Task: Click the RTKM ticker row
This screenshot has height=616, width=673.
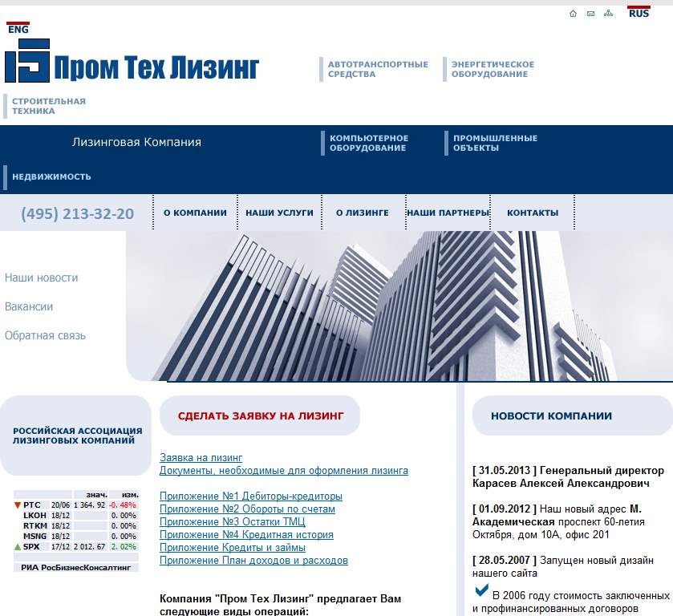Action: pos(76,526)
